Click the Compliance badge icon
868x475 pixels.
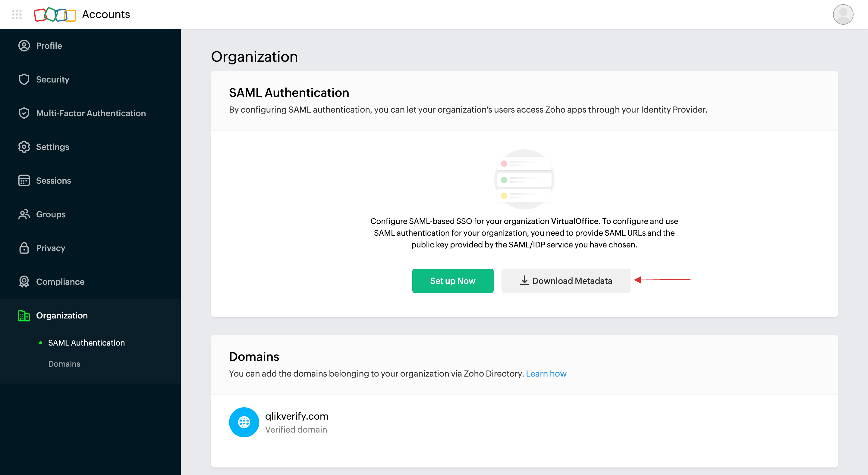tap(24, 282)
